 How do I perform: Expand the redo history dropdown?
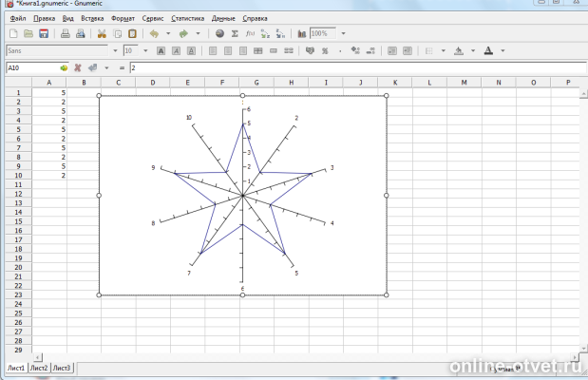pyautogui.click(x=198, y=34)
